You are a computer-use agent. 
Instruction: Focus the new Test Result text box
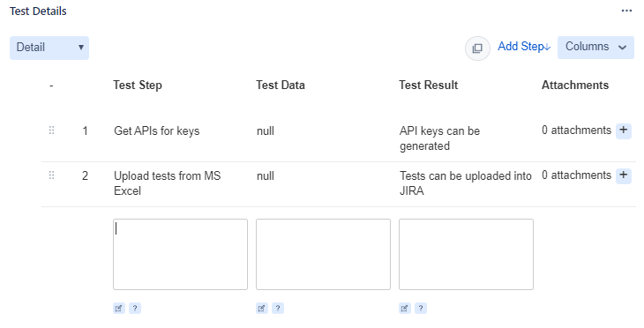466,255
